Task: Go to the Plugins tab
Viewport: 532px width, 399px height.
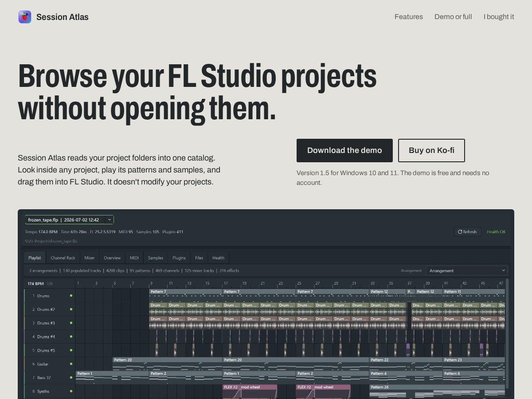Action: tap(179, 258)
